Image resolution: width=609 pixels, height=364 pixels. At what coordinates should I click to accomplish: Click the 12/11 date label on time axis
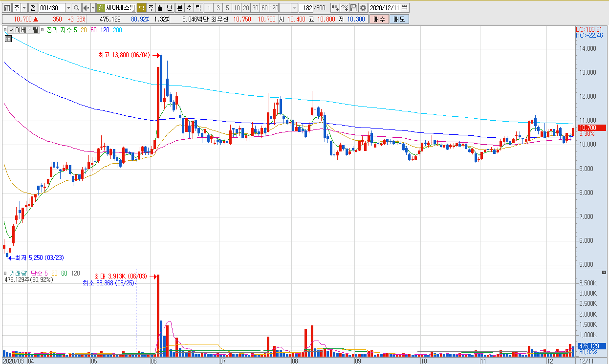pos(587,361)
